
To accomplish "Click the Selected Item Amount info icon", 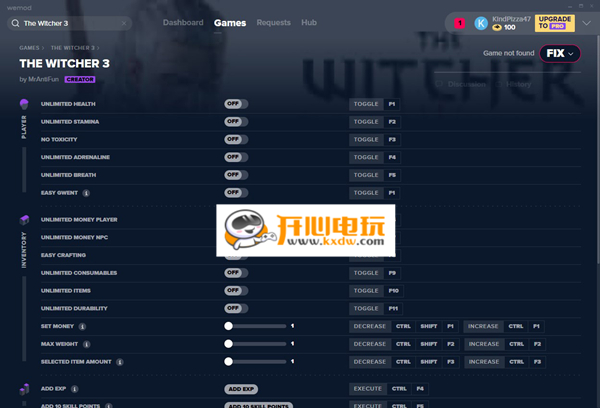I will (119, 362).
